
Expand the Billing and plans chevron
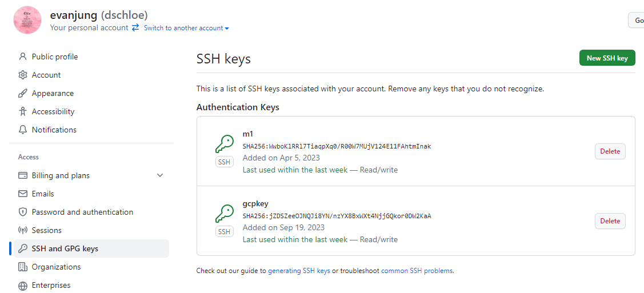pyautogui.click(x=160, y=176)
